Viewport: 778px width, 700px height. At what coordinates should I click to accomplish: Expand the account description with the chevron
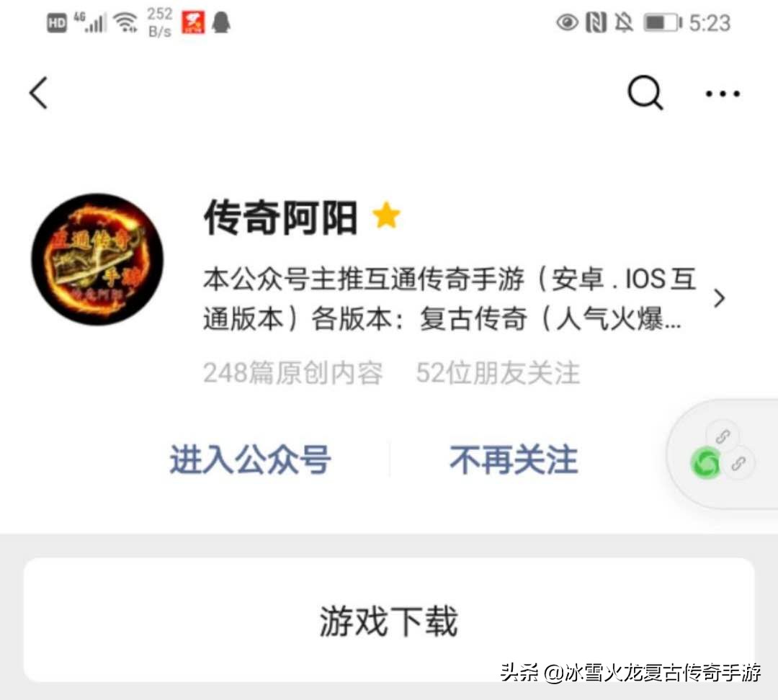coord(720,298)
